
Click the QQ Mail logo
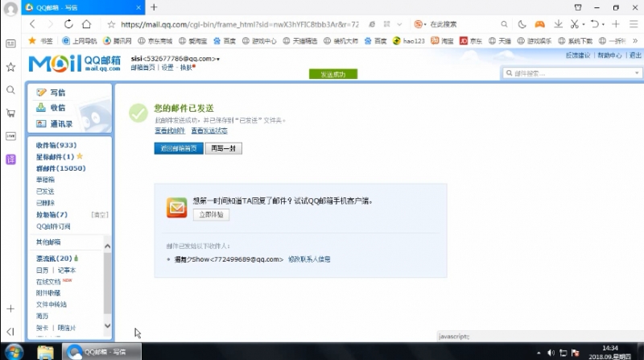click(x=74, y=64)
